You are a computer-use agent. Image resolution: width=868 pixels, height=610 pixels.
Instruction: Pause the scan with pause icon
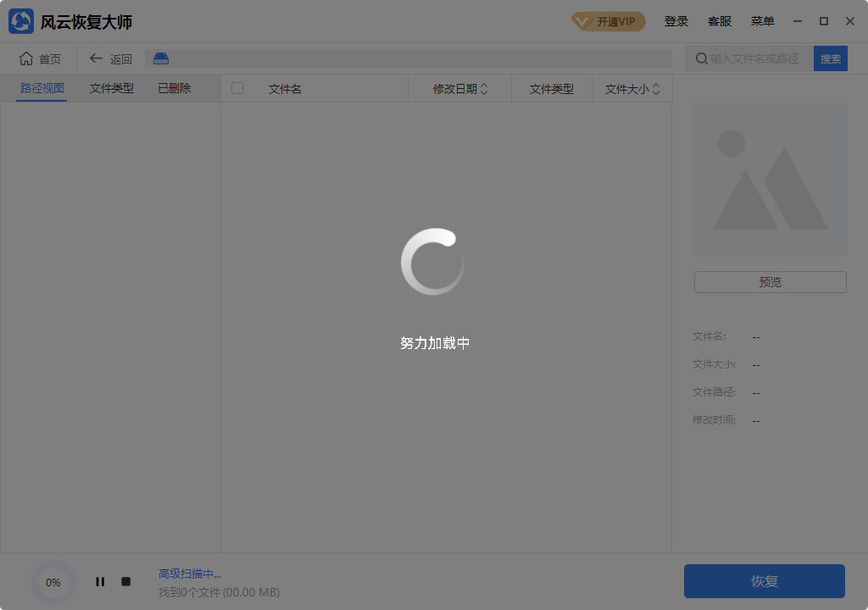[x=100, y=582]
